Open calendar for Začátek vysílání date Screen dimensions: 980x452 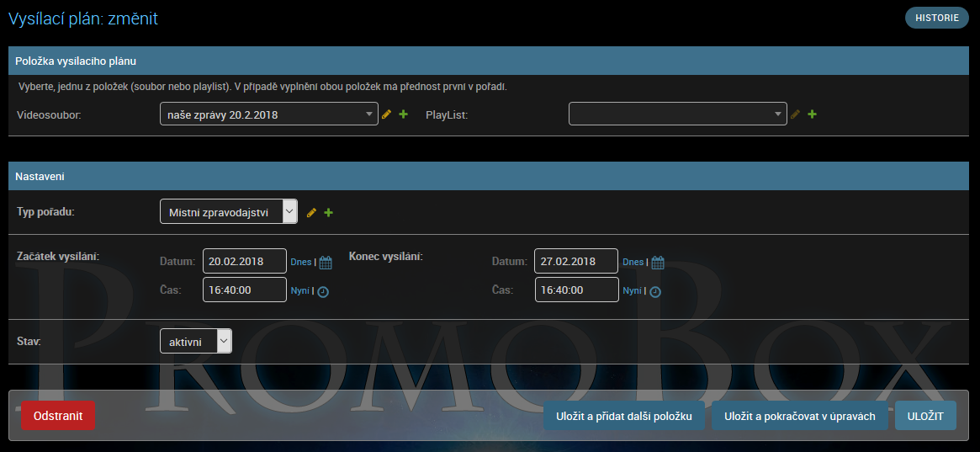click(326, 263)
